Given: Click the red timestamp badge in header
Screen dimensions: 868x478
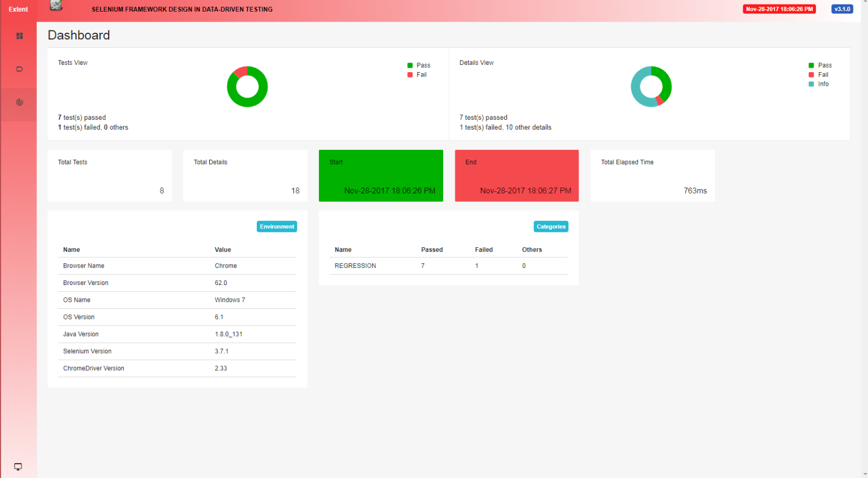Looking at the screenshot, I should (x=779, y=9).
